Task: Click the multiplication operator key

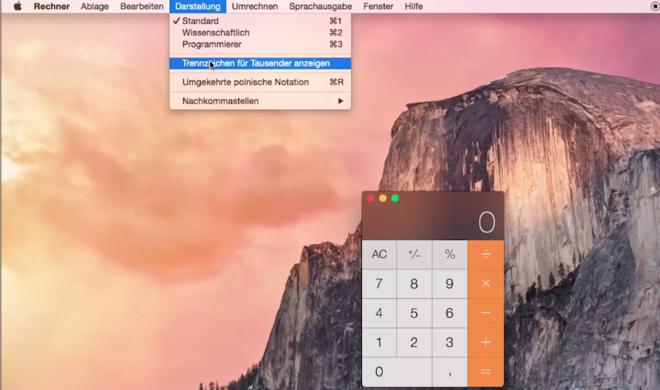Action: pos(486,284)
